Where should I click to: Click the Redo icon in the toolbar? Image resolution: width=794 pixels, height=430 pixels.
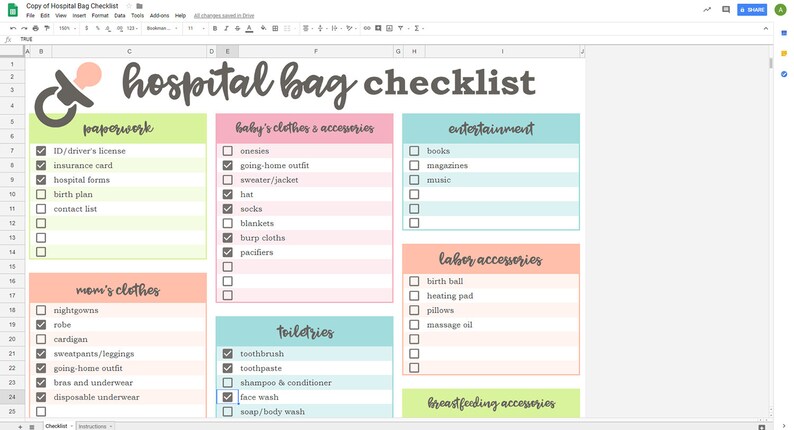click(x=24, y=28)
